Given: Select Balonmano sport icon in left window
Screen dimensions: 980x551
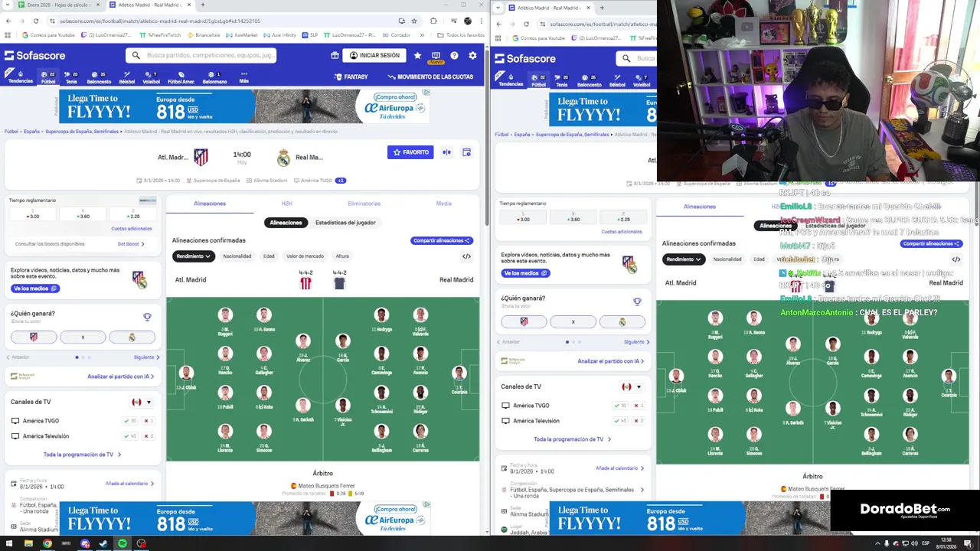Looking at the screenshot, I should point(214,77).
